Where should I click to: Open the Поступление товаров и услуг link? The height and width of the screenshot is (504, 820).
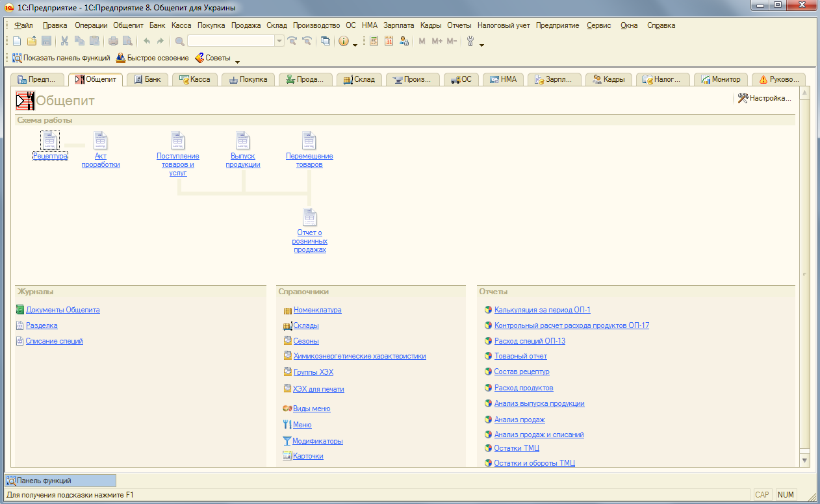click(x=178, y=164)
